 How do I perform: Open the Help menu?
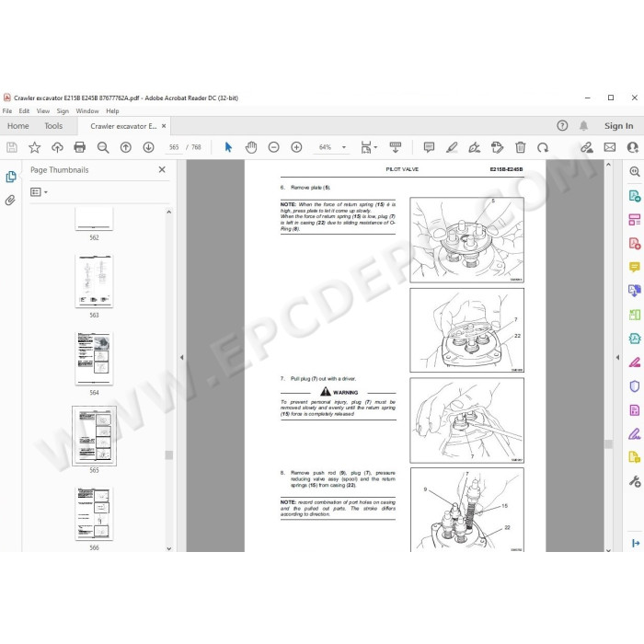point(112,111)
